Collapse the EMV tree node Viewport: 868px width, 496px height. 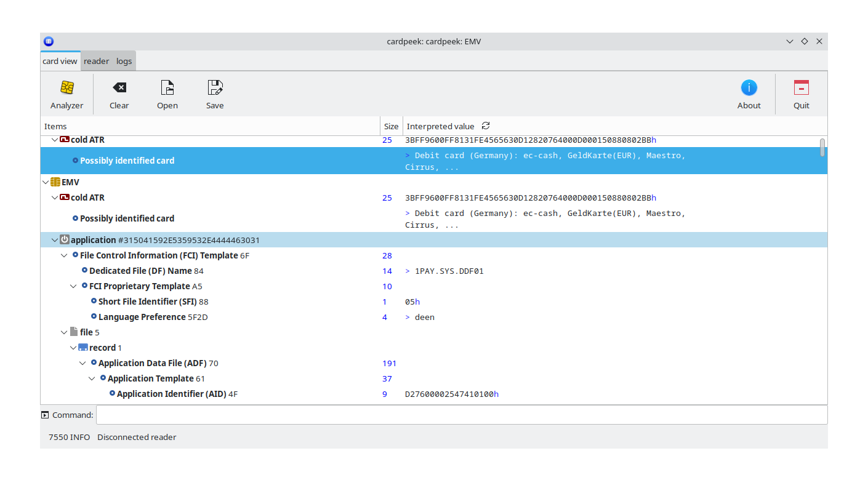click(x=46, y=182)
